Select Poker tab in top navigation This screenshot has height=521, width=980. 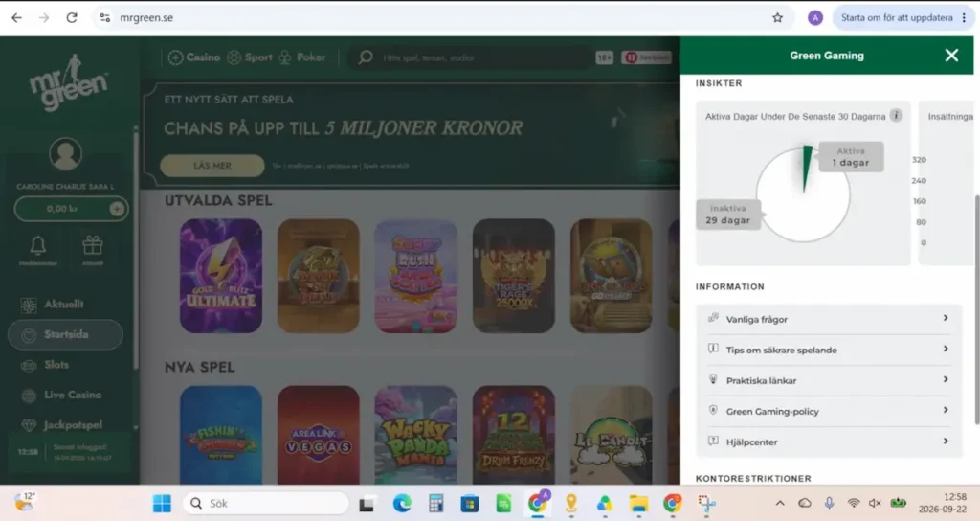pyautogui.click(x=302, y=57)
